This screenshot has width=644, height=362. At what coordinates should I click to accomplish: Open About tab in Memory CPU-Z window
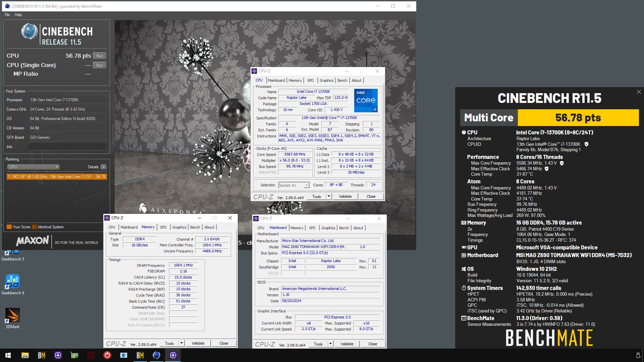pyautogui.click(x=209, y=227)
